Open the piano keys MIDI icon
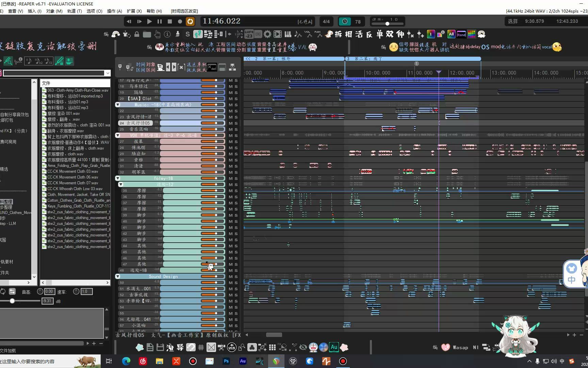Image resolution: width=588 pixels, height=368 pixels. point(288,34)
